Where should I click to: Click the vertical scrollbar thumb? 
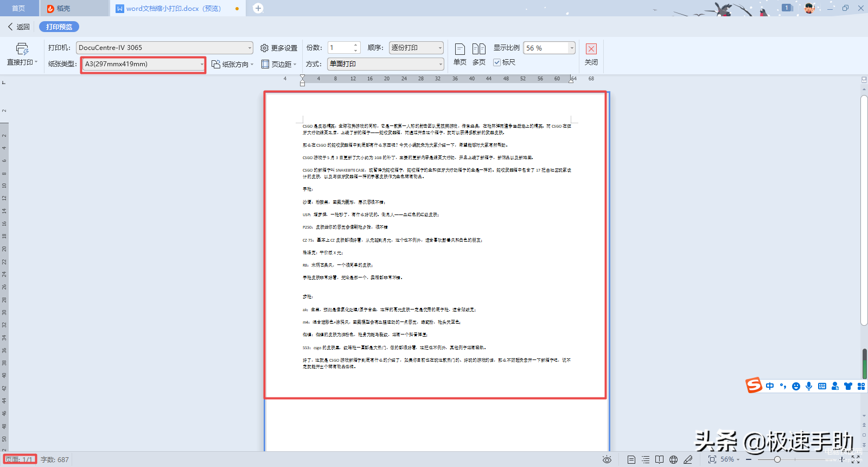[864, 210]
